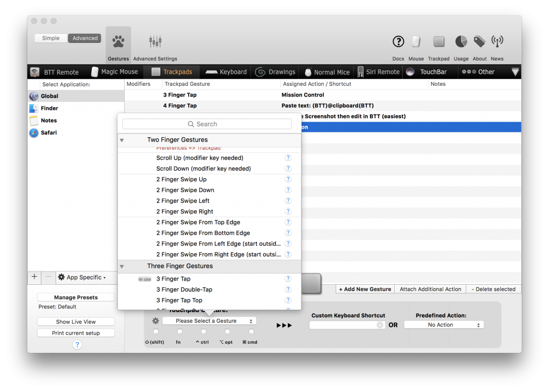The image size is (549, 392).
Task: Open help for Swipe From Top Edge
Action: click(288, 222)
